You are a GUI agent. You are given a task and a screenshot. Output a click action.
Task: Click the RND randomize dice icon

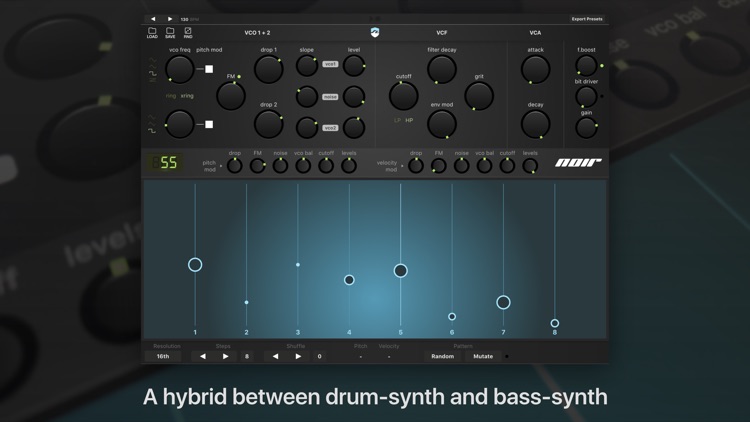[188, 33]
